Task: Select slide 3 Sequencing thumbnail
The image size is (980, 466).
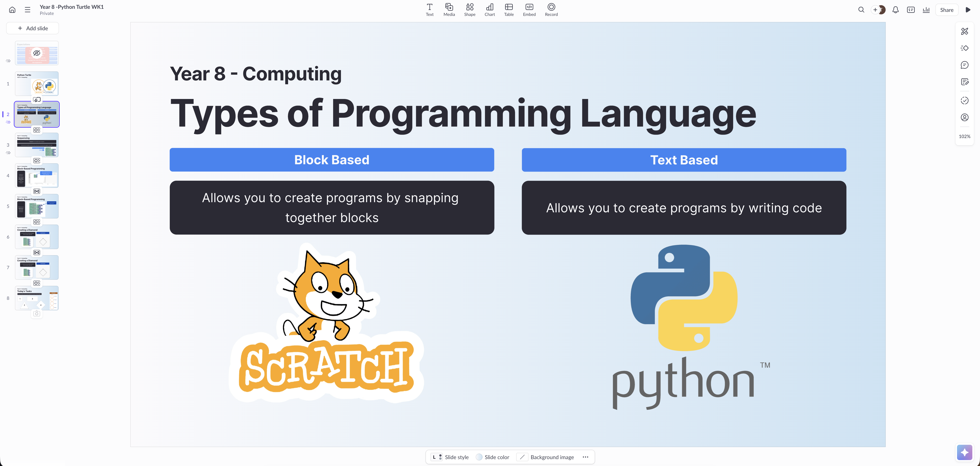Action: tap(37, 145)
